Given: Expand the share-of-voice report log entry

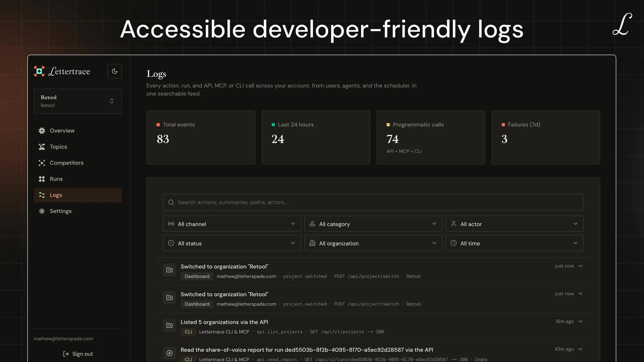Looking at the screenshot, I should 581,349.
